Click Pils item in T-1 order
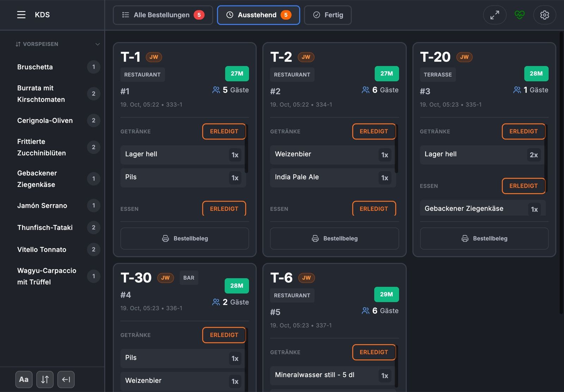Screen dimensions: 564x392 click(x=183, y=178)
